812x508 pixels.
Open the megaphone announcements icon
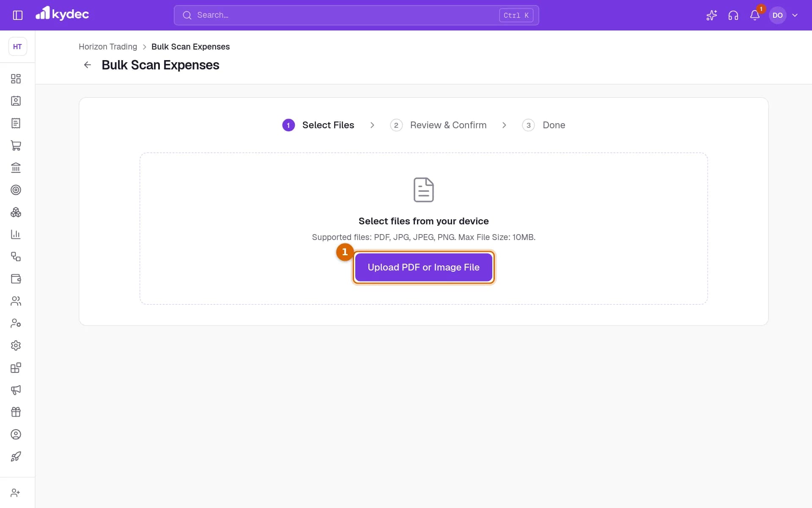pos(16,390)
